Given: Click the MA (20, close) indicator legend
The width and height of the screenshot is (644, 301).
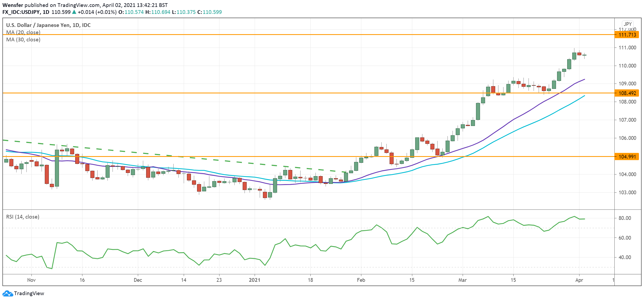Looking at the screenshot, I should coord(23,32).
